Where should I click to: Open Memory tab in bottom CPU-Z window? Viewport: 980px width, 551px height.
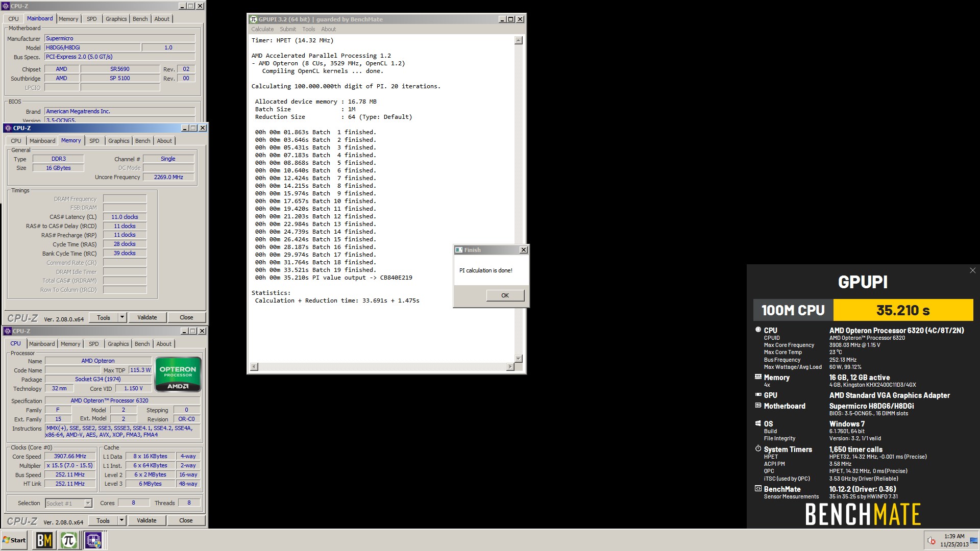tap(70, 344)
